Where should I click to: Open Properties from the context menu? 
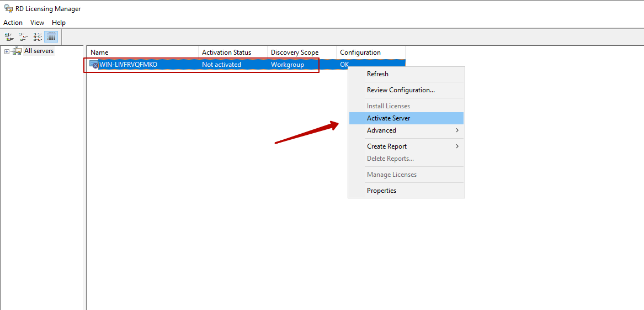[x=381, y=191]
